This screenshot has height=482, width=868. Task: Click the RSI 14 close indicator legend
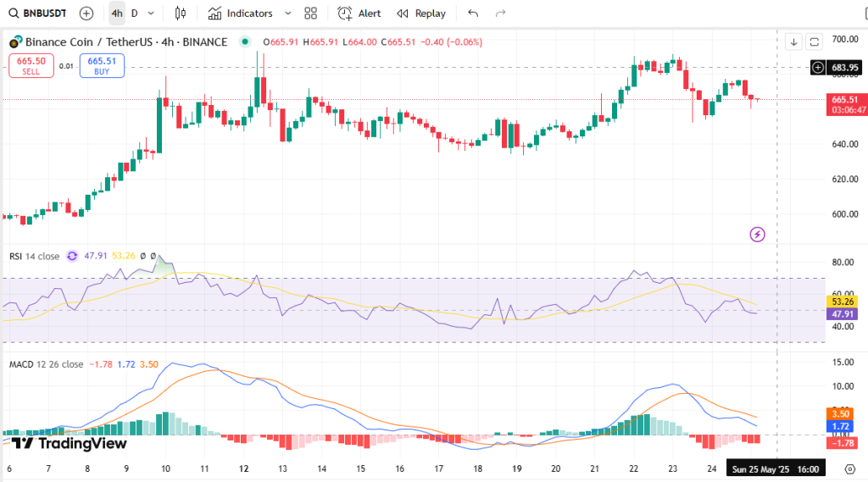pos(34,256)
